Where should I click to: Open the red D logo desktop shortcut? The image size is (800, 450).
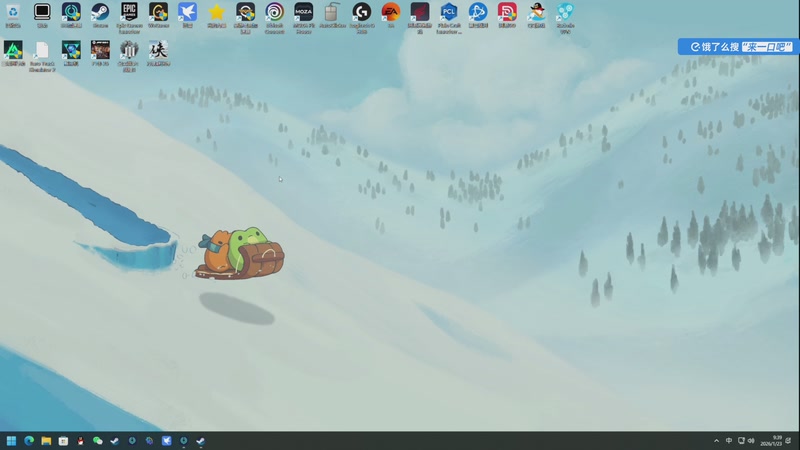click(507, 15)
